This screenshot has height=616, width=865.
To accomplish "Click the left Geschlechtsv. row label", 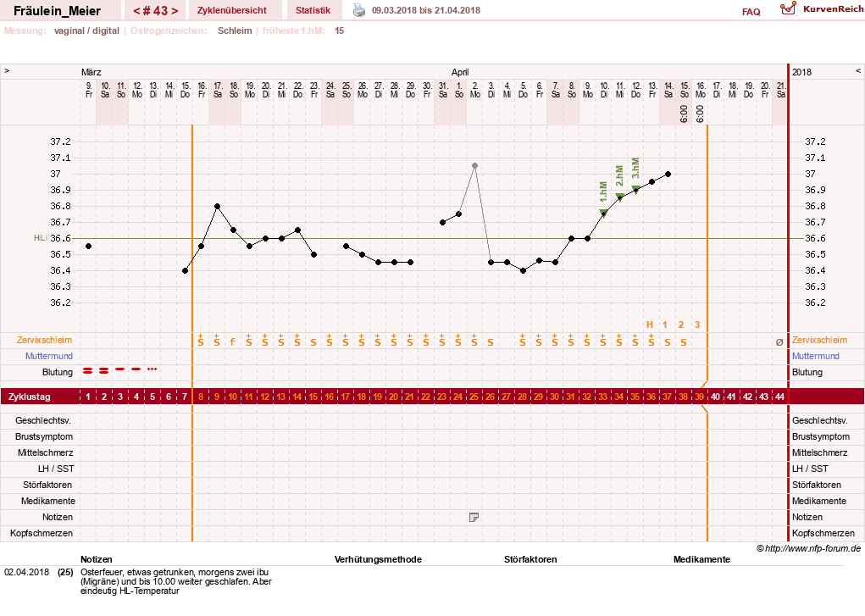I will pos(44,420).
